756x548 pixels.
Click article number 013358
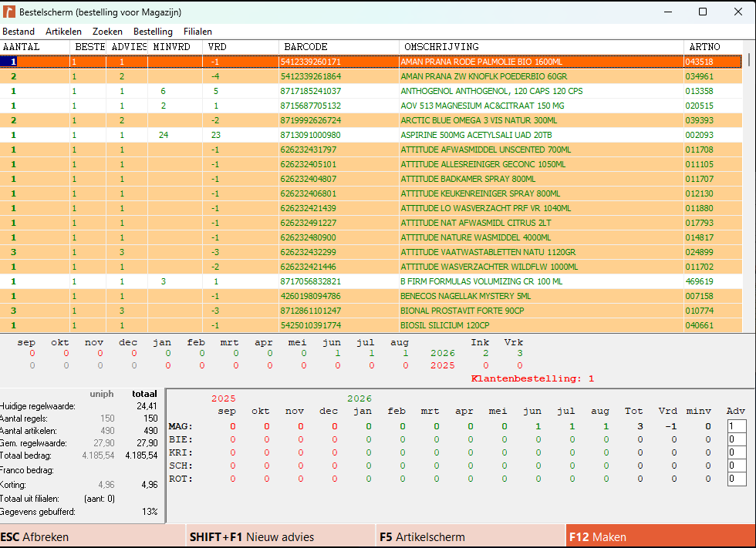point(699,91)
